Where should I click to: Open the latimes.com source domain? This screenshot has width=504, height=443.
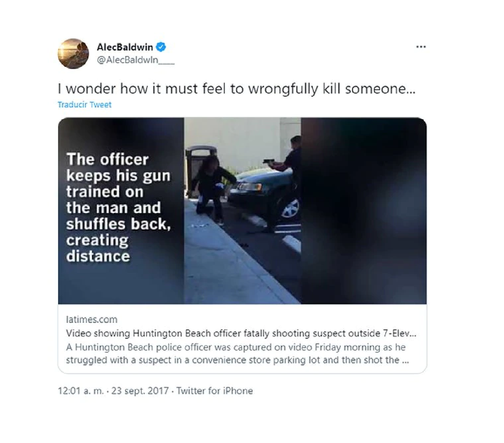[x=92, y=320]
